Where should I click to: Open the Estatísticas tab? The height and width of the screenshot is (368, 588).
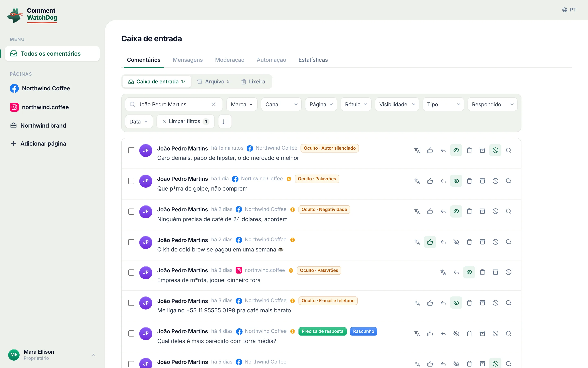click(x=313, y=60)
